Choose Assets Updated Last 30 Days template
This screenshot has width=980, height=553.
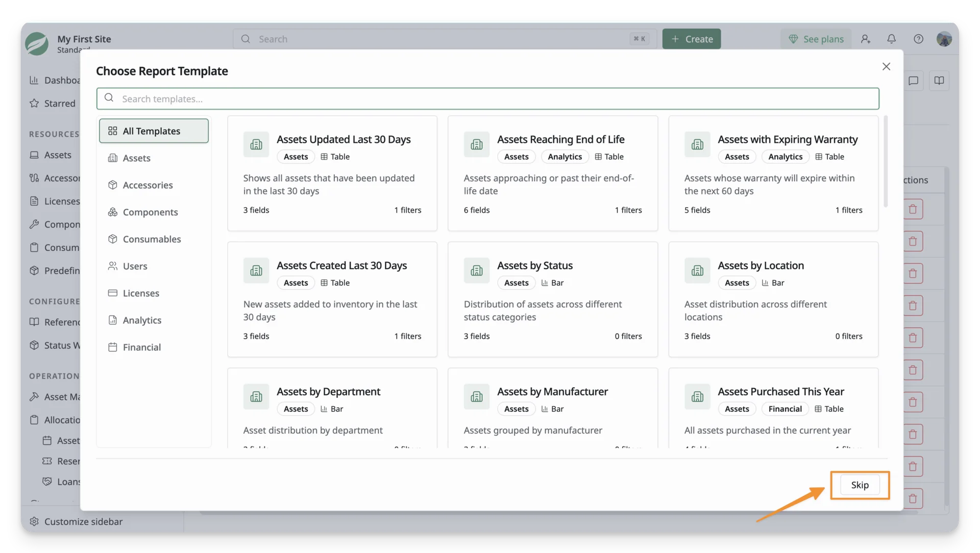[x=332, y=173]
